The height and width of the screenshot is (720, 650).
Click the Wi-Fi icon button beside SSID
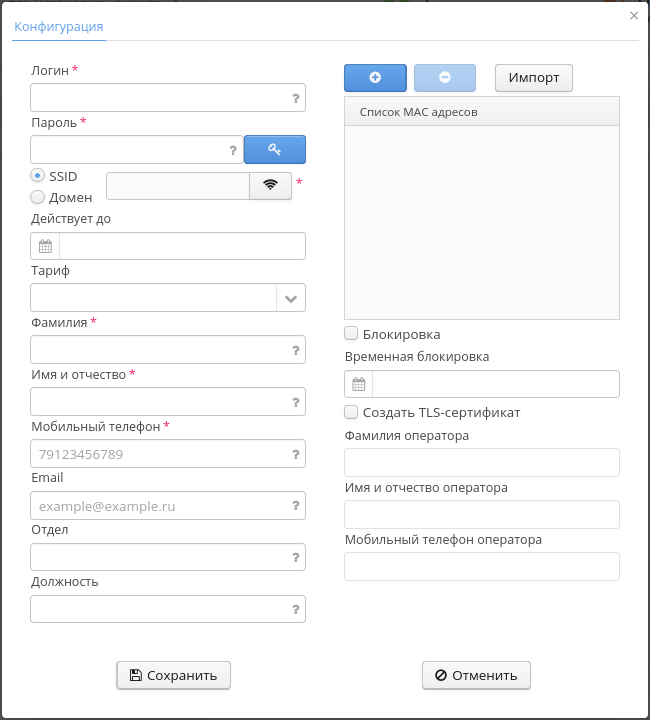(x=270, y=185)
